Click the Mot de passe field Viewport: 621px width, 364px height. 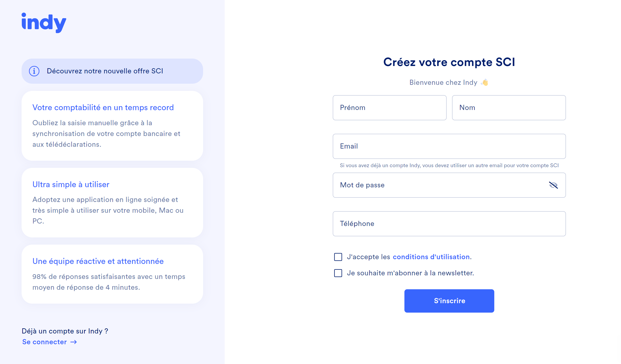coord(439,185)
